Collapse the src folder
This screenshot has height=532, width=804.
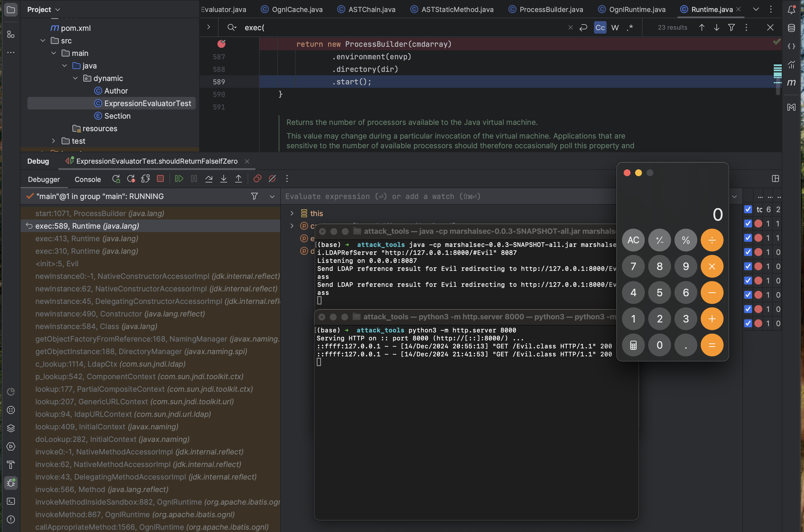[43, 41]
